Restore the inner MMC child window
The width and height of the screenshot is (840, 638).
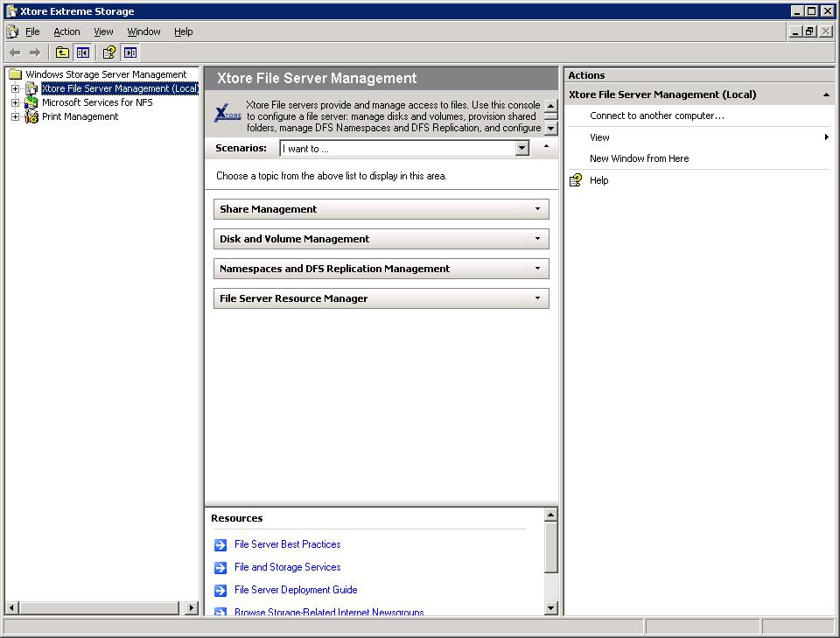coord(810,32)
